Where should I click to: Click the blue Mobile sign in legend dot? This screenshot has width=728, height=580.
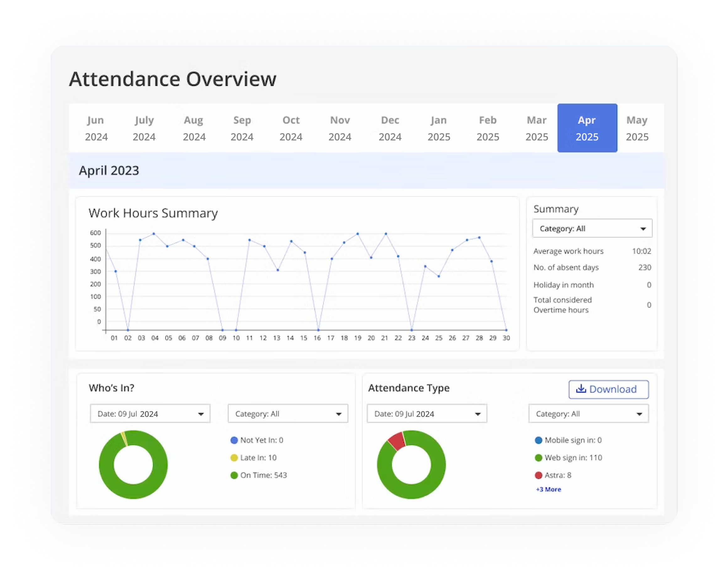[539, 440]
